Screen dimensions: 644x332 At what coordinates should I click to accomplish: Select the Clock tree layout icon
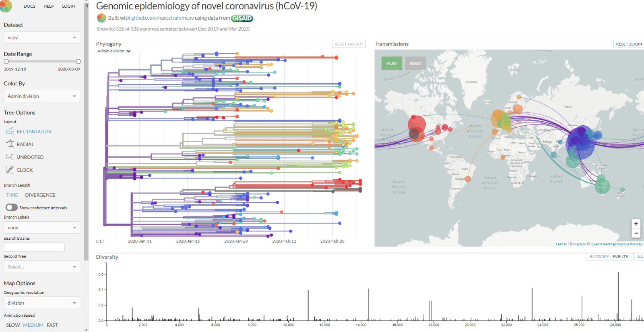(10, 170)
